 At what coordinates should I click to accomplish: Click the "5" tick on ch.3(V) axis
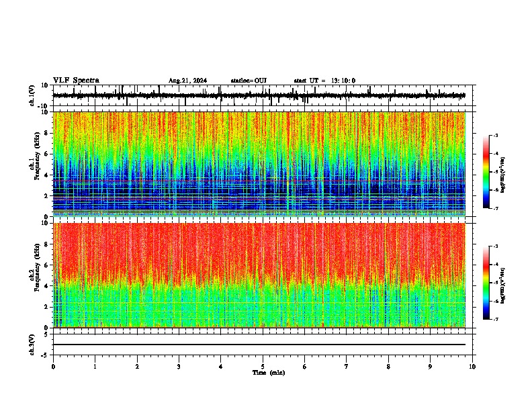pyautogui.click(x=47, y=334)
